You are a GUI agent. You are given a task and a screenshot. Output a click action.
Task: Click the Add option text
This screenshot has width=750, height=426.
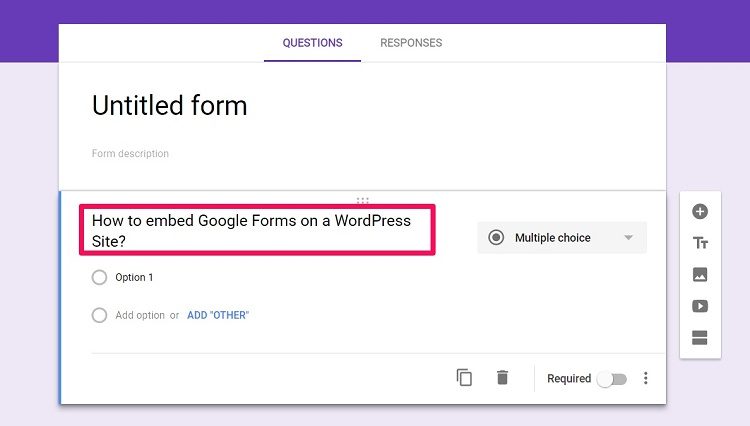click(x=140, y=315)
